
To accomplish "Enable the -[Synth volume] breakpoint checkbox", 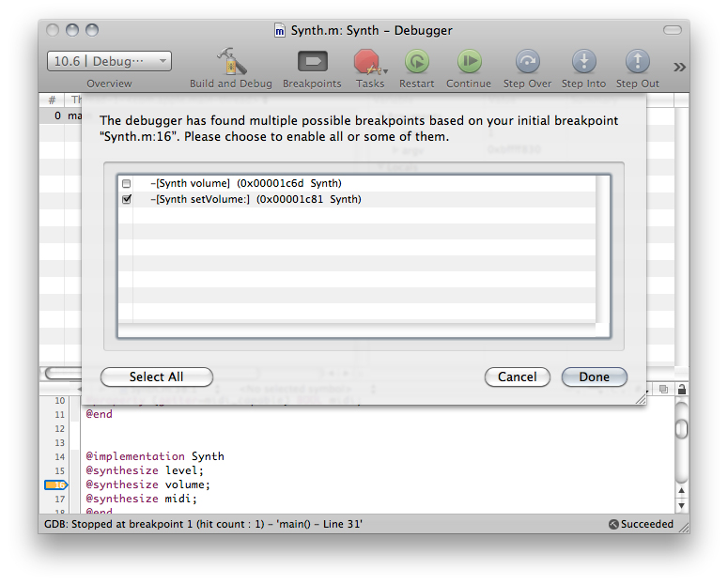I will point(127,183).
